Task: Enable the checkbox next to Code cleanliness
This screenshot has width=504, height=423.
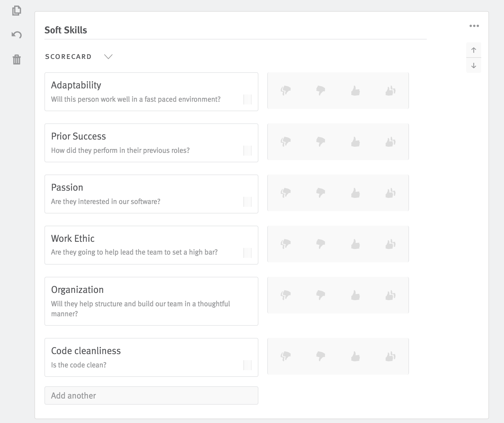Action: pyautogui.click(x=247, y=365)
